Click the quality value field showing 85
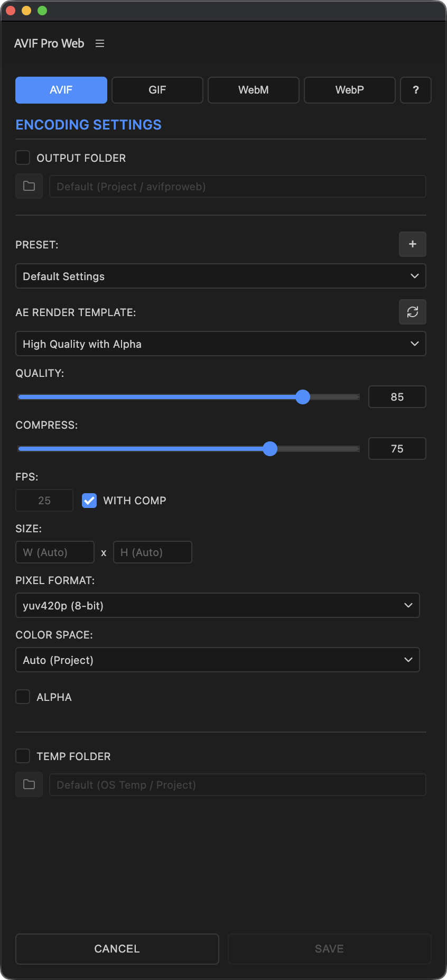Viewport: 447px width, 980px height. tap(397, 396)
